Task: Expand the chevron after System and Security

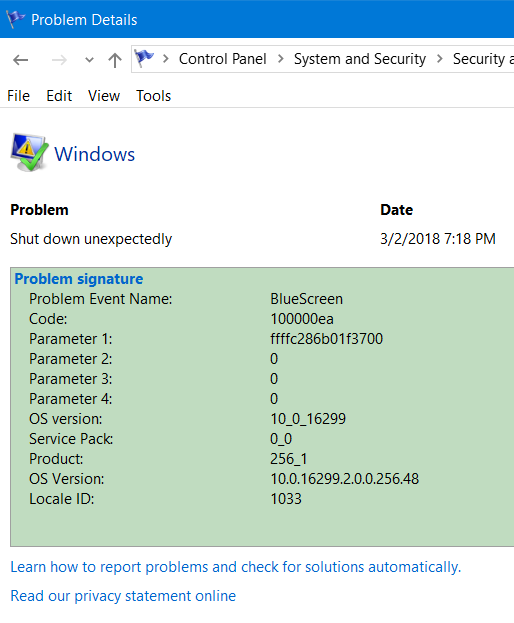Action: pyautogui.click(x=440, y=59)
